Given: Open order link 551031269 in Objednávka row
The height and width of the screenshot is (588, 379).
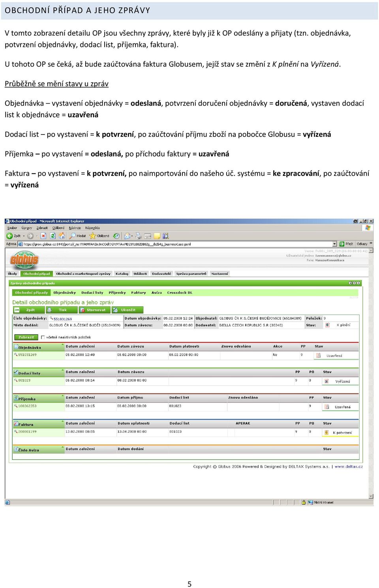Looking at the screenshot, I should click(27, 355).
